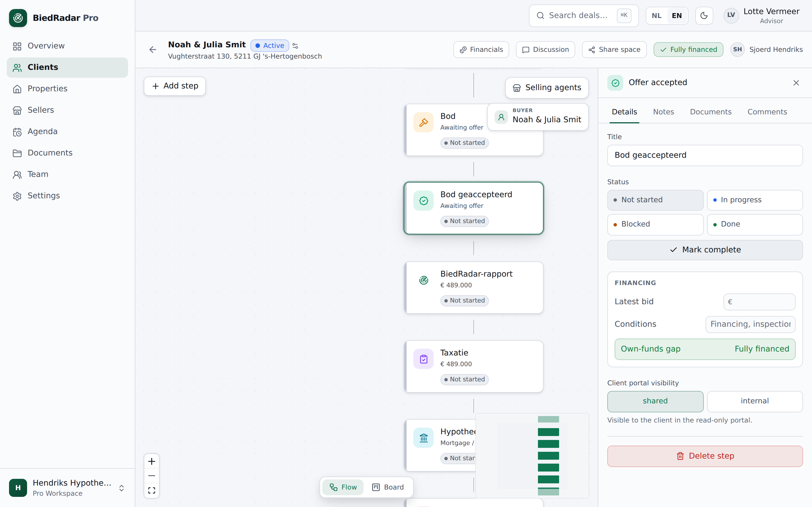Click the Delete step button
The height and width of the screenshot is (507, 812).
705,456
